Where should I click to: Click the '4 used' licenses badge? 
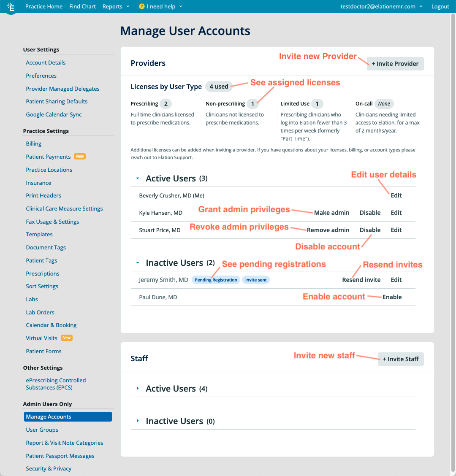[x=219, y=86]
